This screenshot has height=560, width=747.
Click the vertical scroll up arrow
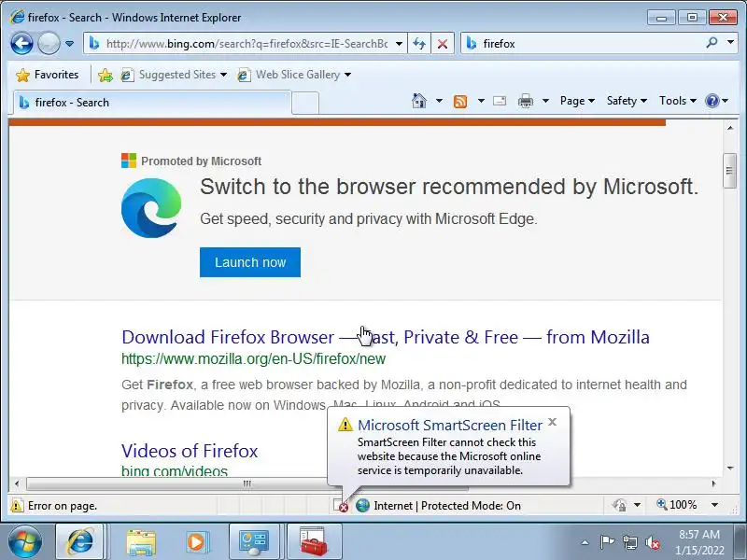click(x=730, y=128)
